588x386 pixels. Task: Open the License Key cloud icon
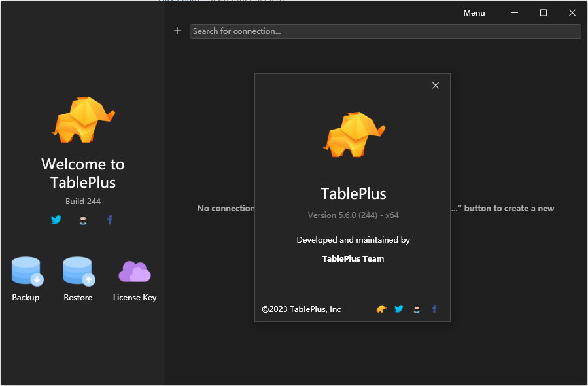135,272
